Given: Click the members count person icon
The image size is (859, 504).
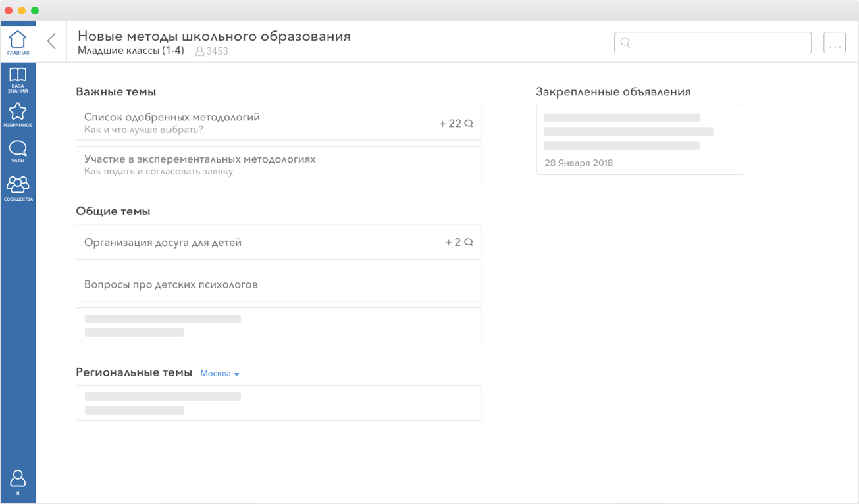Looking at the screenshot, I should click(199, 51).
